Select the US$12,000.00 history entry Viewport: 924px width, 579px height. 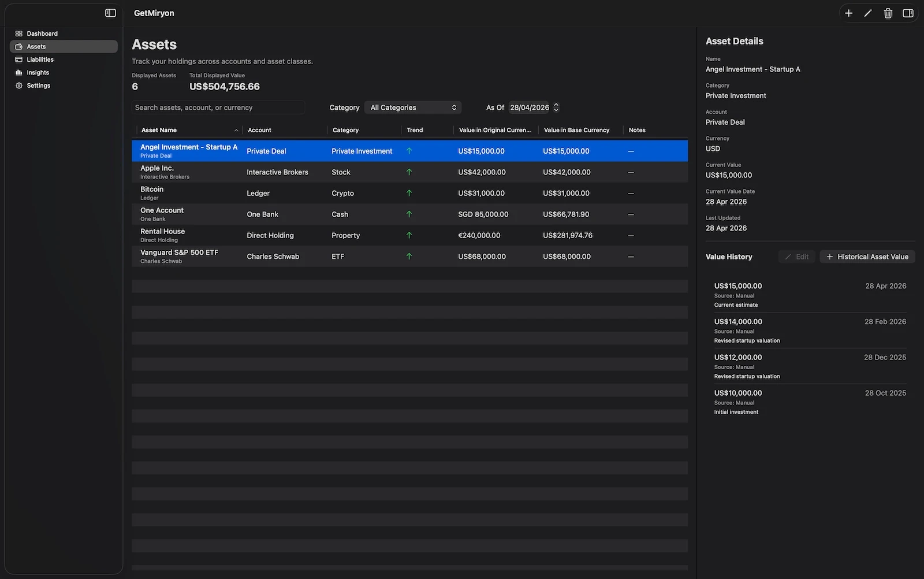point(810,366)
